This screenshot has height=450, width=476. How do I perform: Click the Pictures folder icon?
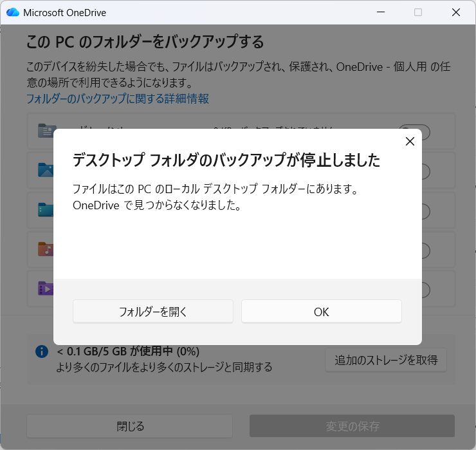tap(47, 170)
